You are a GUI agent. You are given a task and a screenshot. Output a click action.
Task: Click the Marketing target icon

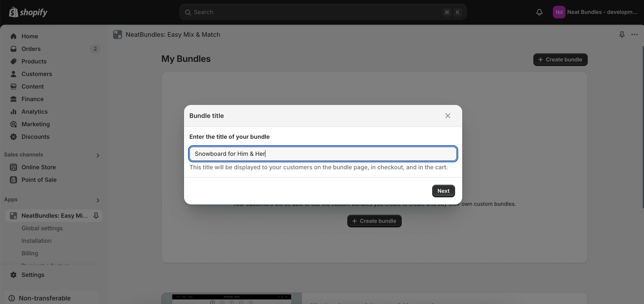click(13, 124)
